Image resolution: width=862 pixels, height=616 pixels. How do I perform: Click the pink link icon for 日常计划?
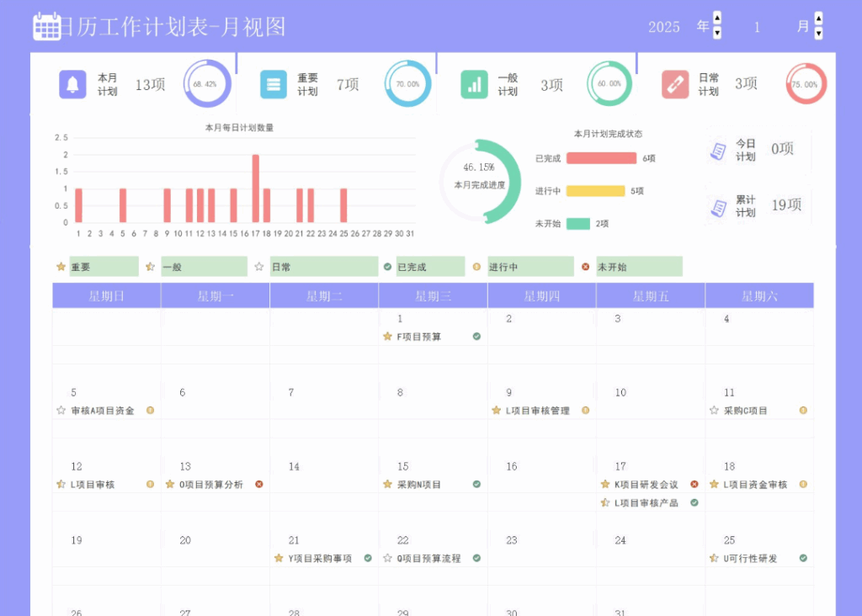(x=675, y=85)
